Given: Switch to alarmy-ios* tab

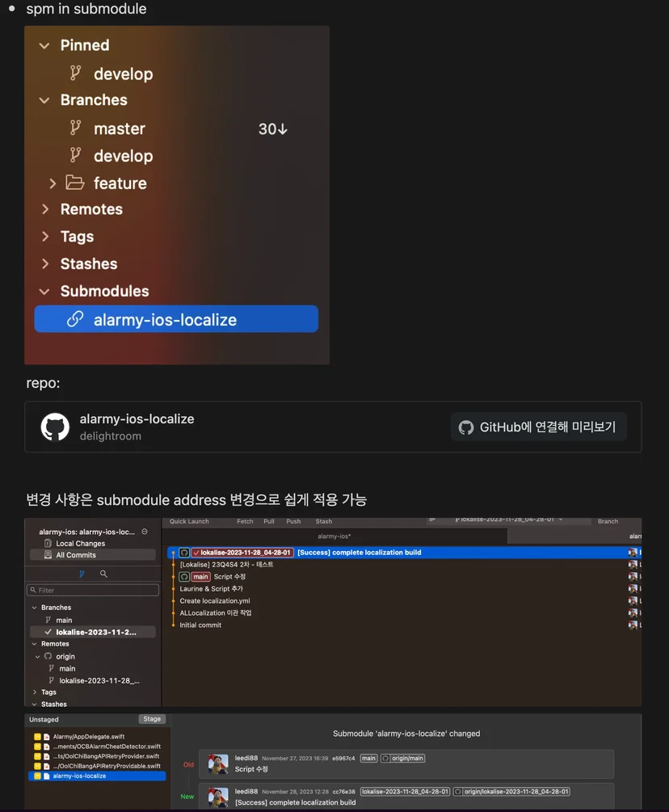Looking at the screenshot, I should click(x=334, y=536).
